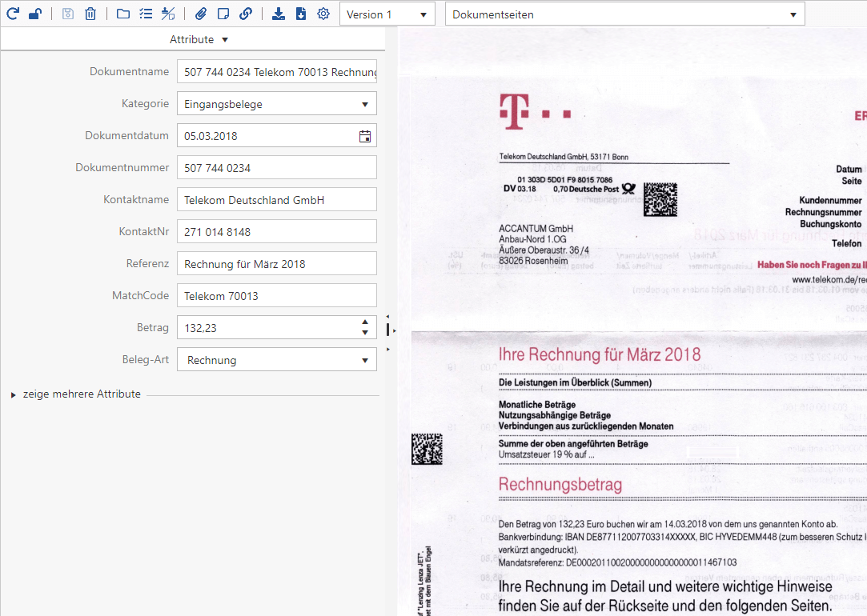Click the Kontaktname input field
Image resolution: width=867 pixels, height=616 pixels.
(276, 200)
